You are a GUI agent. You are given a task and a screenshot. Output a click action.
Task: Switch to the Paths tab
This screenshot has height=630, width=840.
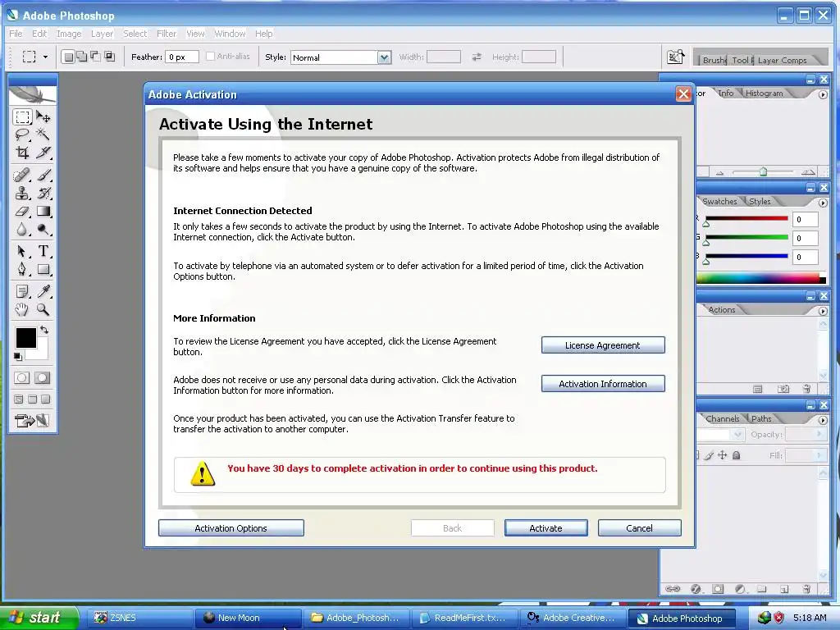761,419
